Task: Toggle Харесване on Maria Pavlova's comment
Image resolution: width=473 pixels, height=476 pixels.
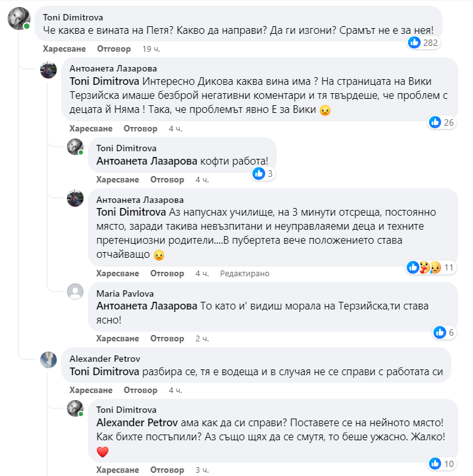Action: 117,338
